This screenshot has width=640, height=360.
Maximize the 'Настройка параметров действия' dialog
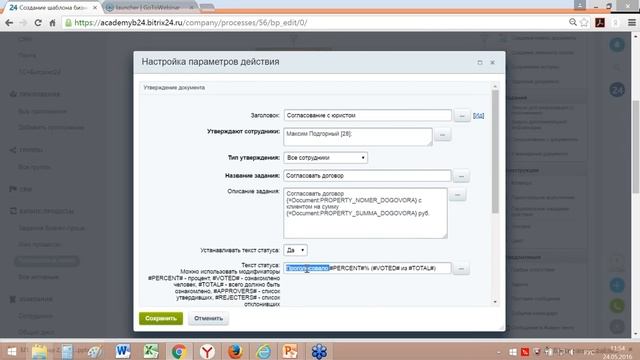480,62
